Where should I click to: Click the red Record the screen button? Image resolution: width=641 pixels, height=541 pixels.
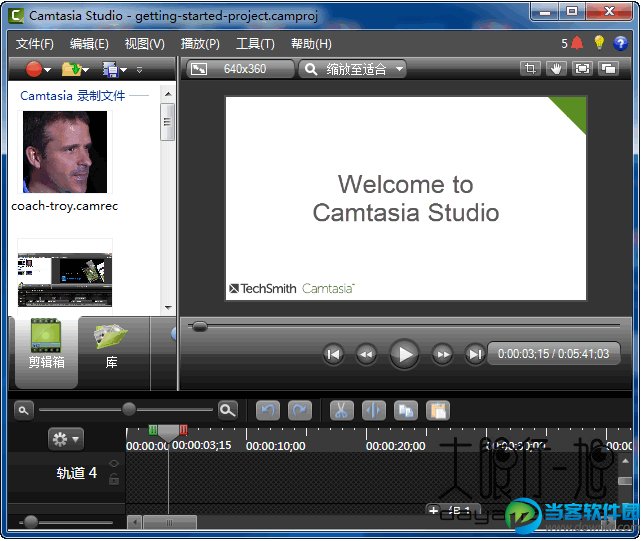[x=34, y=69]
